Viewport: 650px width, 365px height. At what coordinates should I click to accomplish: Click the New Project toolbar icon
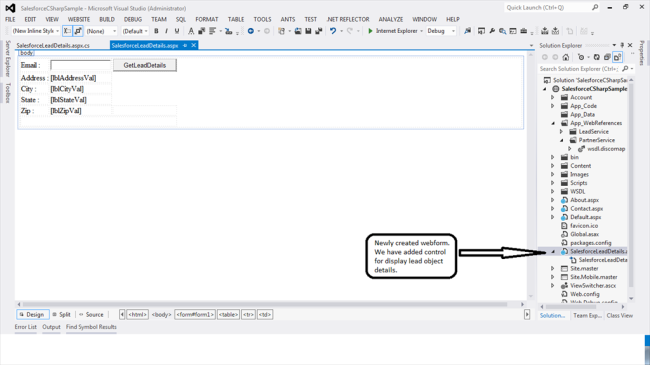point(281,31)
